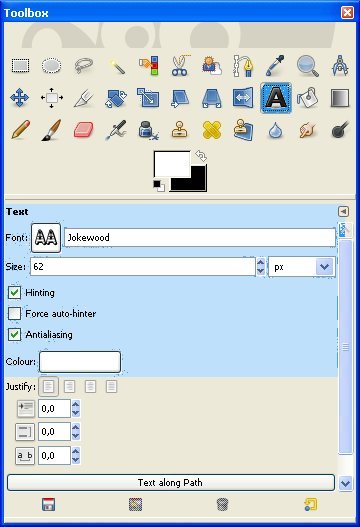The image size is (360, 527).
Task: Reset colours to default black and white
Action: pos(159,186)
